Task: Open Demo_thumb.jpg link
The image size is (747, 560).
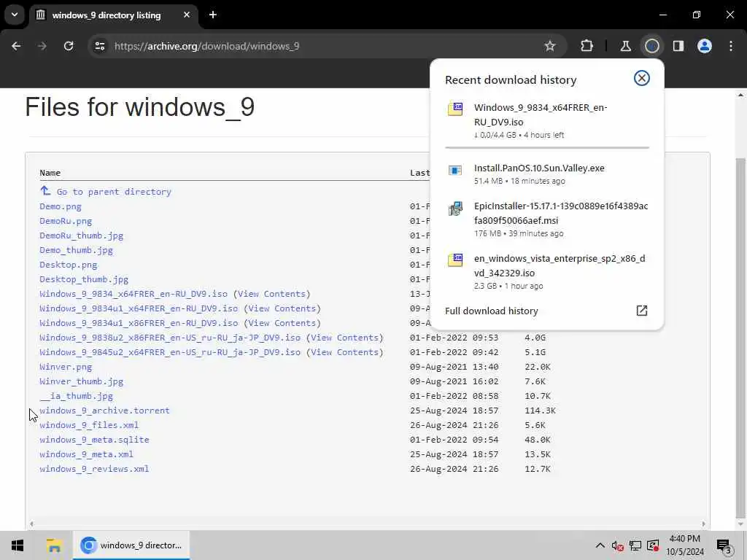Action: tap(76, 250)
